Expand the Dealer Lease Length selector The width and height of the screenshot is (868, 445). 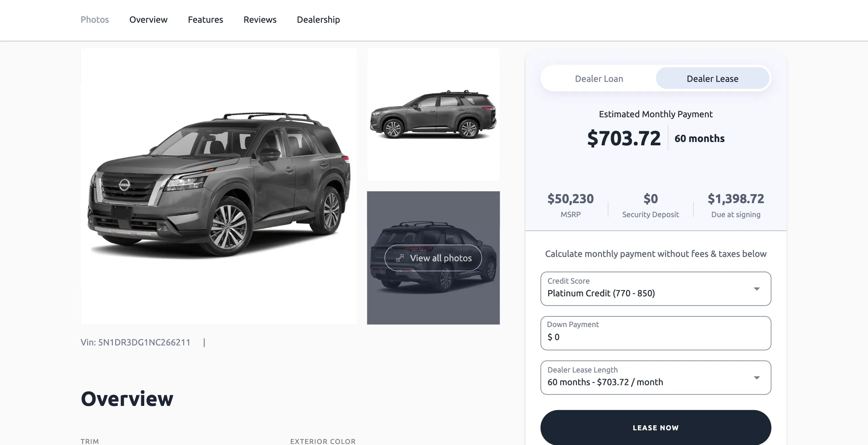pos(655,378)
